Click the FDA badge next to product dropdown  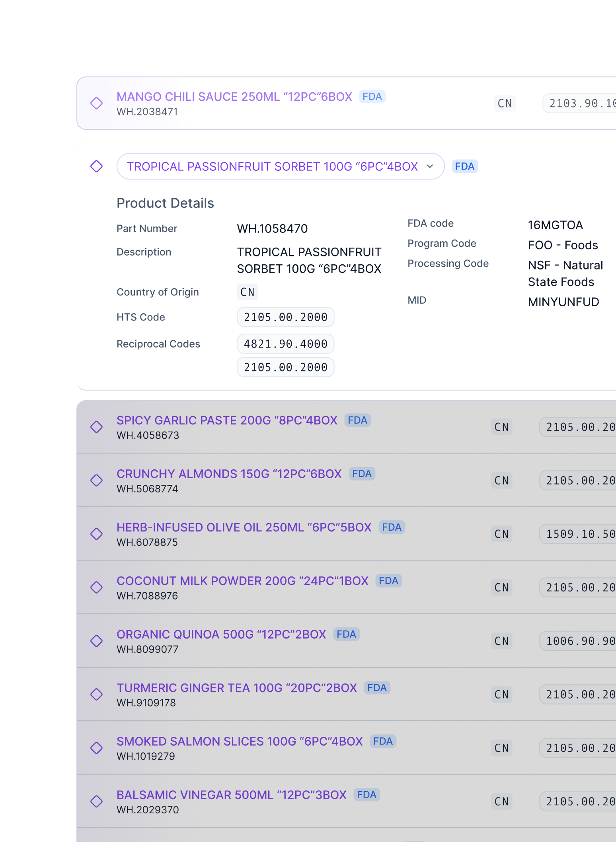(464, 166)
